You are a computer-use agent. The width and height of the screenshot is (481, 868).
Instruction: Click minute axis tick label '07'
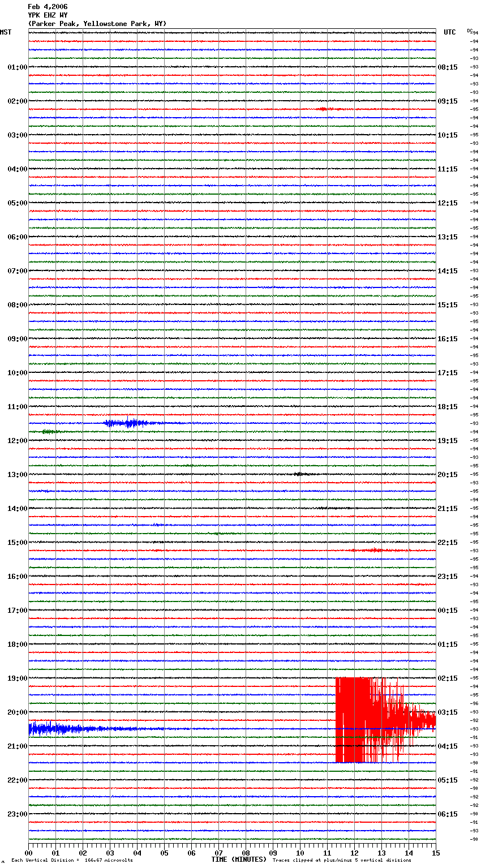coord(219,853)
